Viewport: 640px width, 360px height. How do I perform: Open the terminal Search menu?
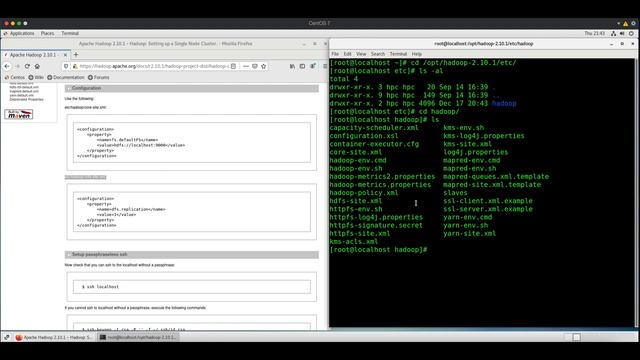click(378, 54)
